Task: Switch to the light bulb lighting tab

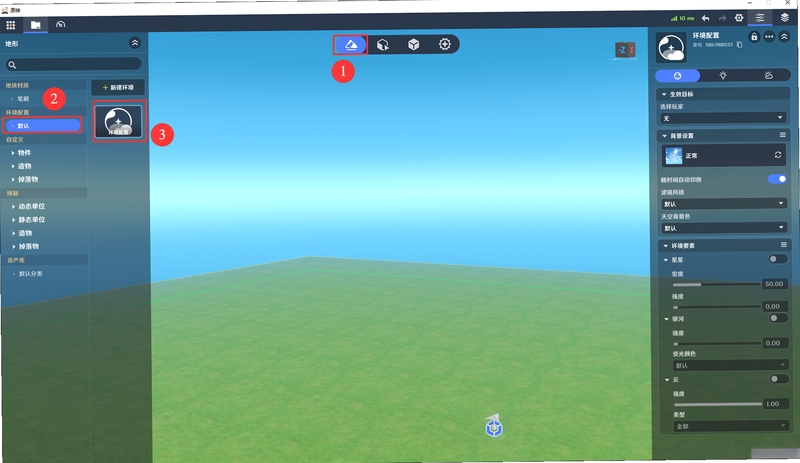Action: (723, 76)
